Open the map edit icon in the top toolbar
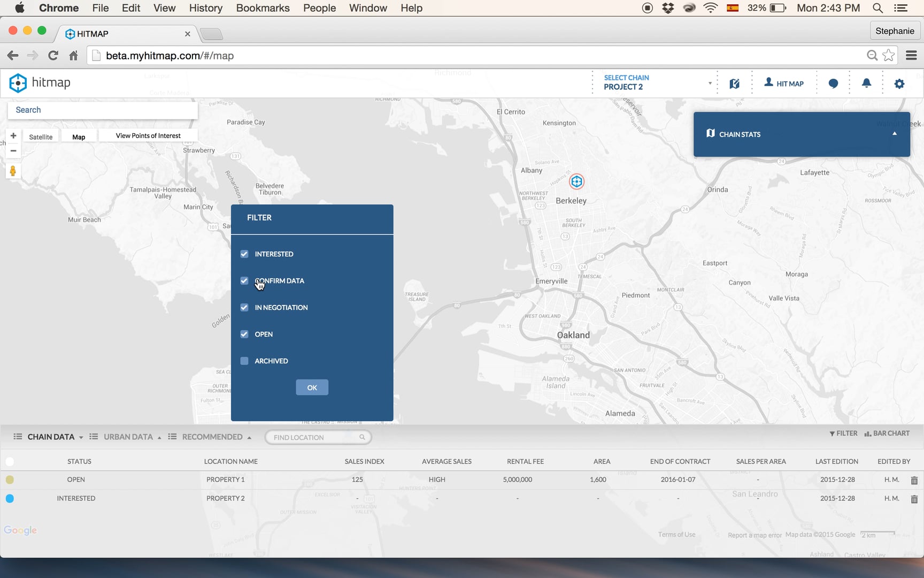Image resolution: width=924 pixels, height=578 pixels. pos(734,83)
